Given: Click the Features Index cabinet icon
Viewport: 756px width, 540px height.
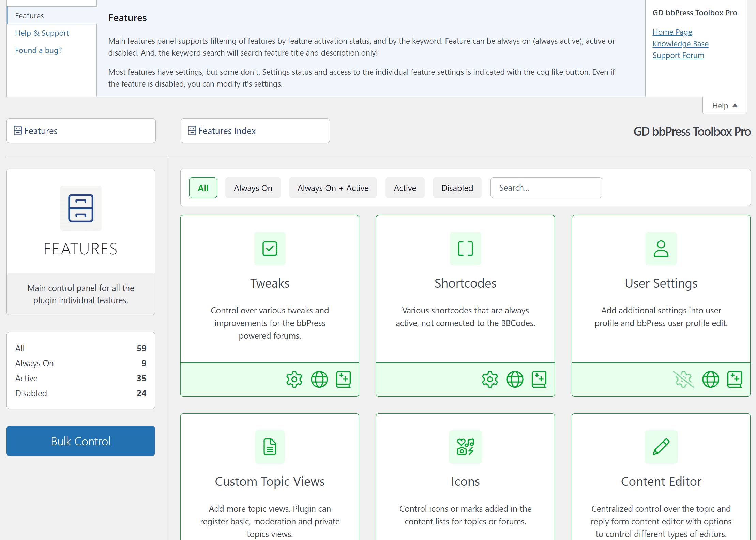Looking at the screenshot, I should [192, 131].
